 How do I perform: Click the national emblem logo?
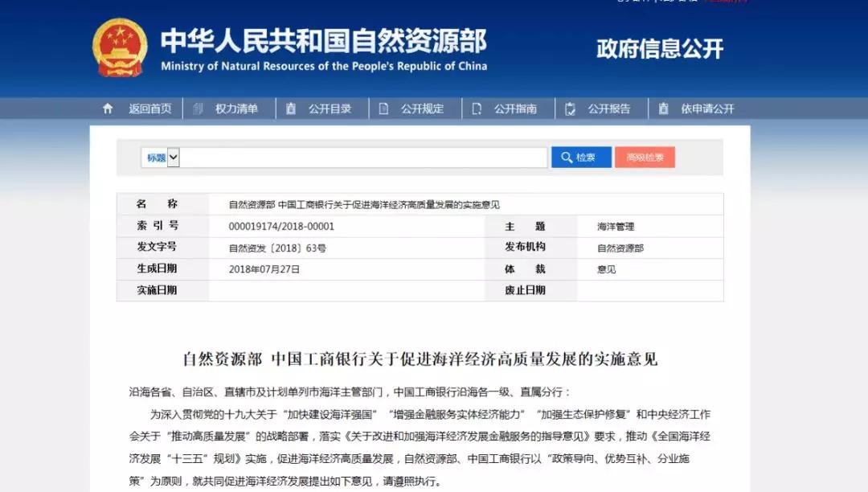point(120,48)
